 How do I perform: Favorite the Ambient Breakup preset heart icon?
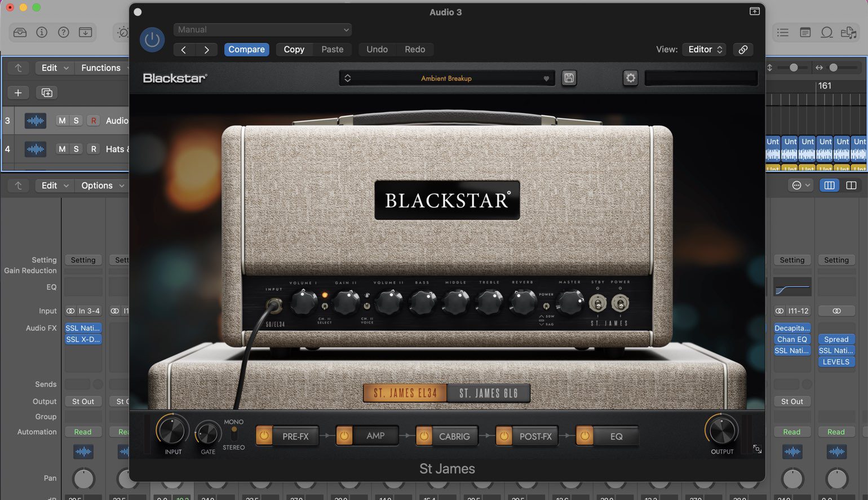[545, 78]
